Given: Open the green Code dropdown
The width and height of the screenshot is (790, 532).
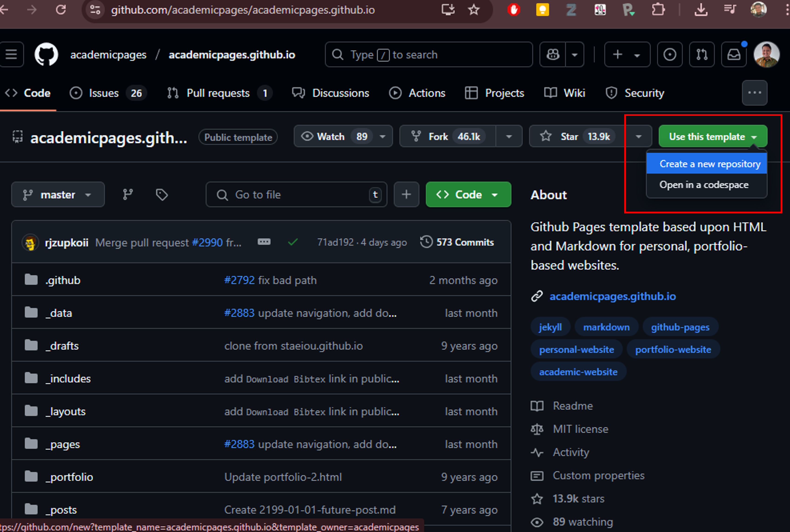Looking at the screenshot, I should 468,194.
